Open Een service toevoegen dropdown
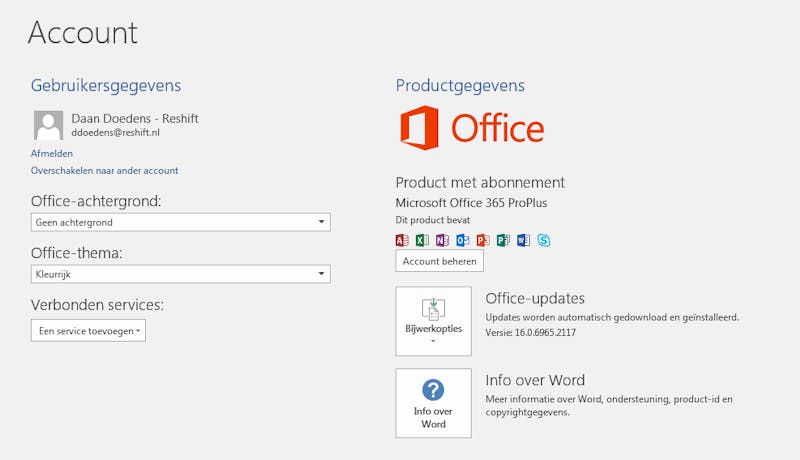 tap(88, 330)
